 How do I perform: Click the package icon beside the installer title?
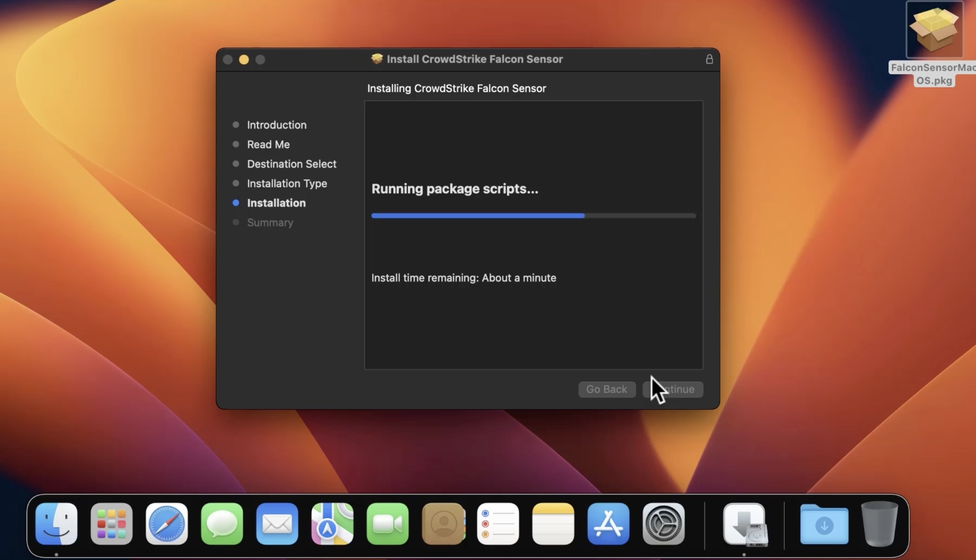(x=377, y=59)
